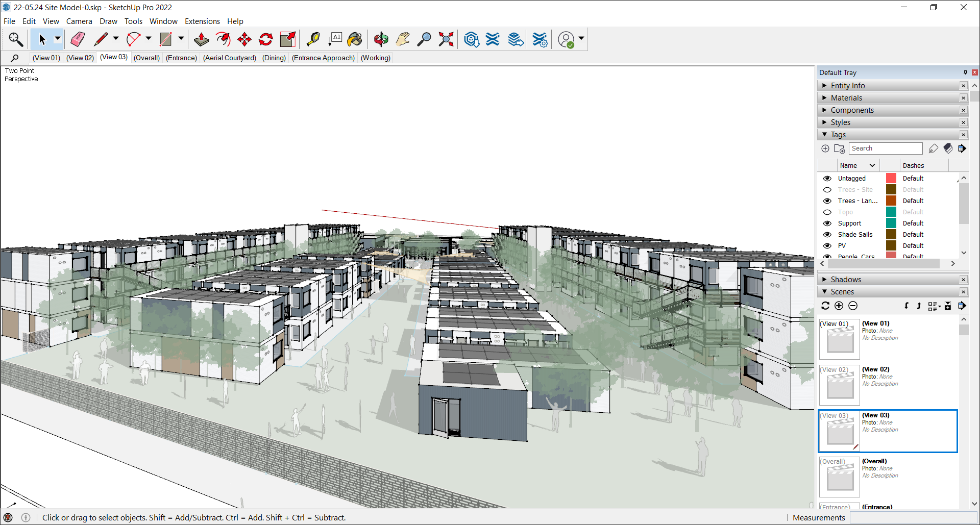
Task: Pick the Zoom tool
Action: pos(424,39)
